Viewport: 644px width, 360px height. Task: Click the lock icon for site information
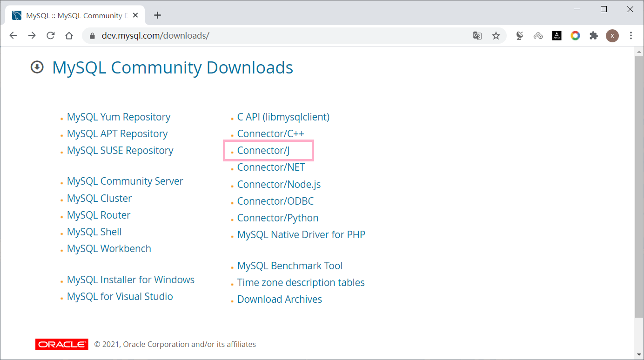click(x=92, y=35)
